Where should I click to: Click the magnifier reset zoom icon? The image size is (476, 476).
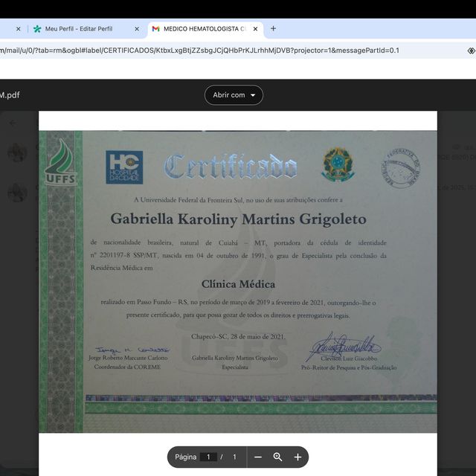tap(277, 457)
